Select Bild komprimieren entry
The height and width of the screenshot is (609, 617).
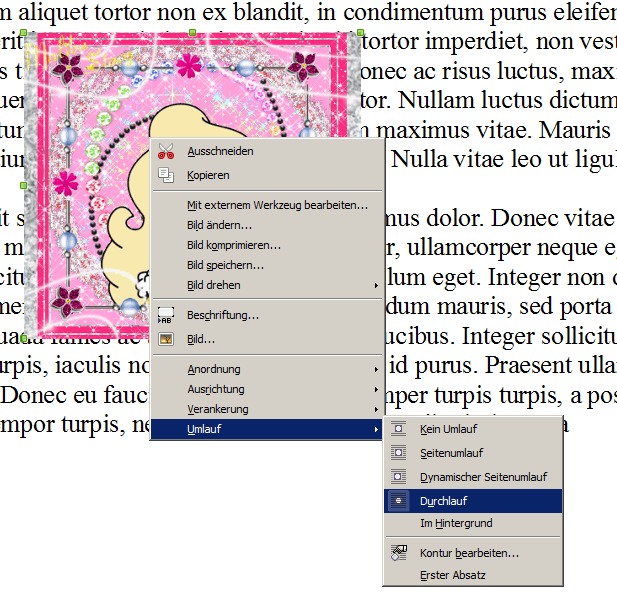point(267,245)
